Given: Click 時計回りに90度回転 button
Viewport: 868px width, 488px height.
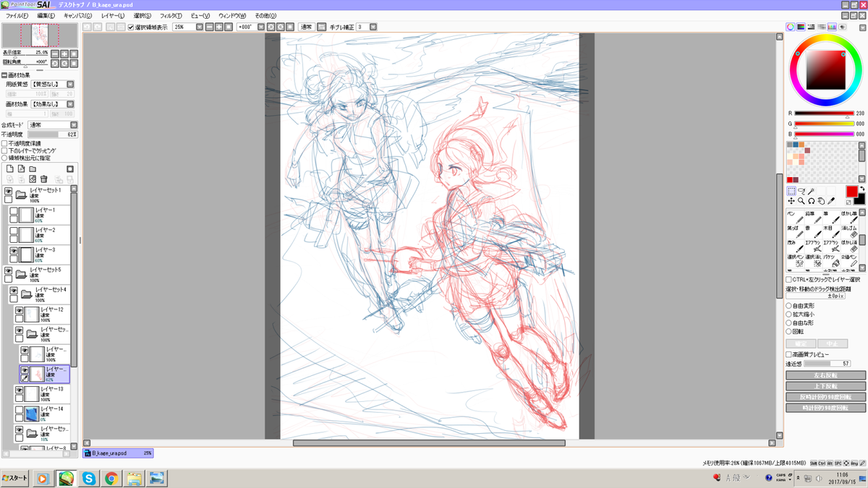Looking at the screenshot, I should [825, 408].
